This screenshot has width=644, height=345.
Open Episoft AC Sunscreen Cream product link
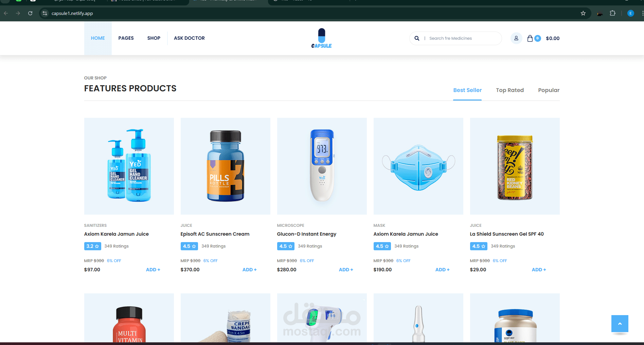point(215,234)
